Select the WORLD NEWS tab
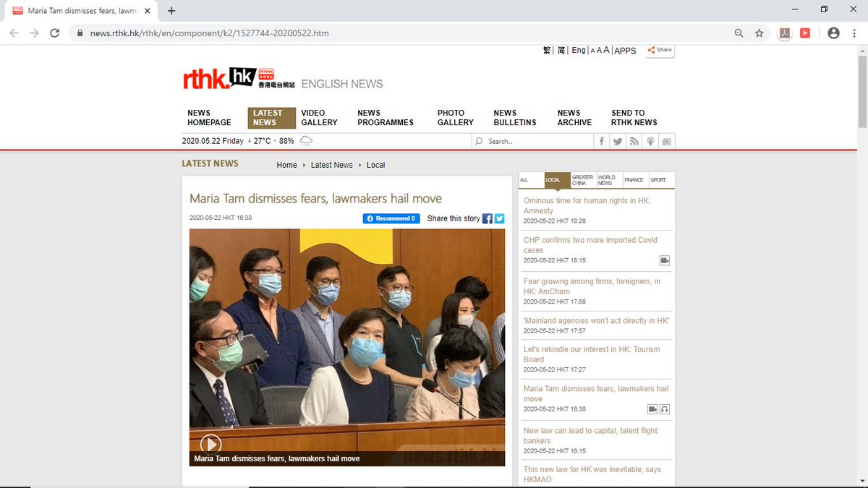 pos(609,180)
